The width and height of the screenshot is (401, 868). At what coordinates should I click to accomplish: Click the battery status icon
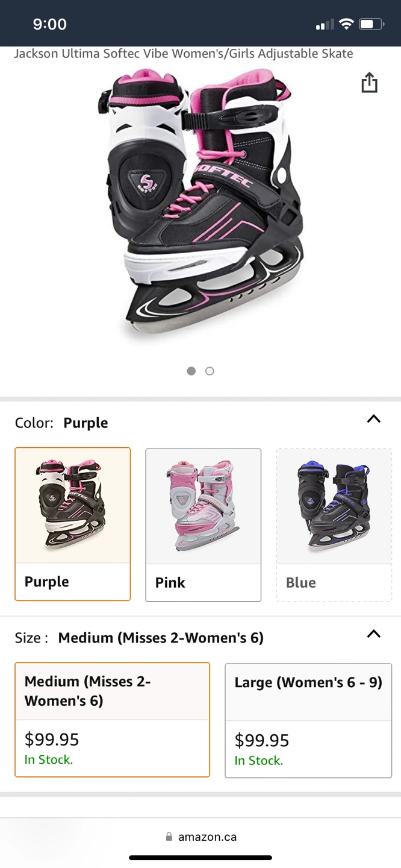[371, 24]
